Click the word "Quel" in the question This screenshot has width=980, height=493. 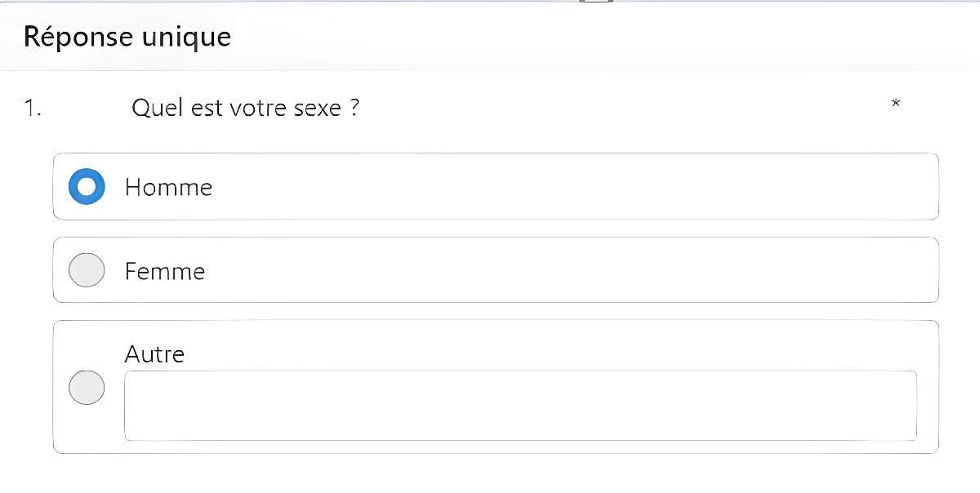click(x=157, y=108)
